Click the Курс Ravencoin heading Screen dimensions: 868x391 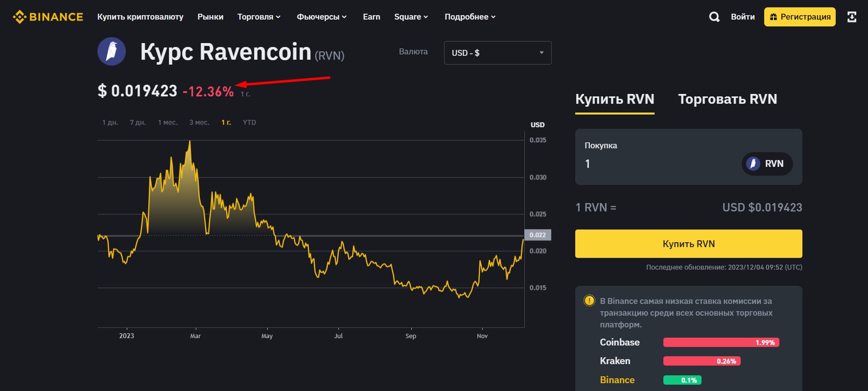click(x=226, y=52)
